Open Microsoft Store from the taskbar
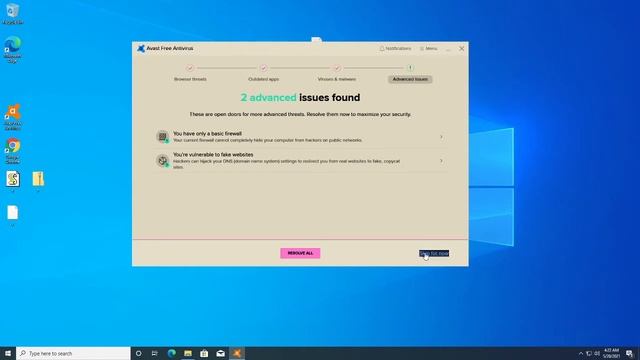The image size is (640, 360). tap(204, 353)
